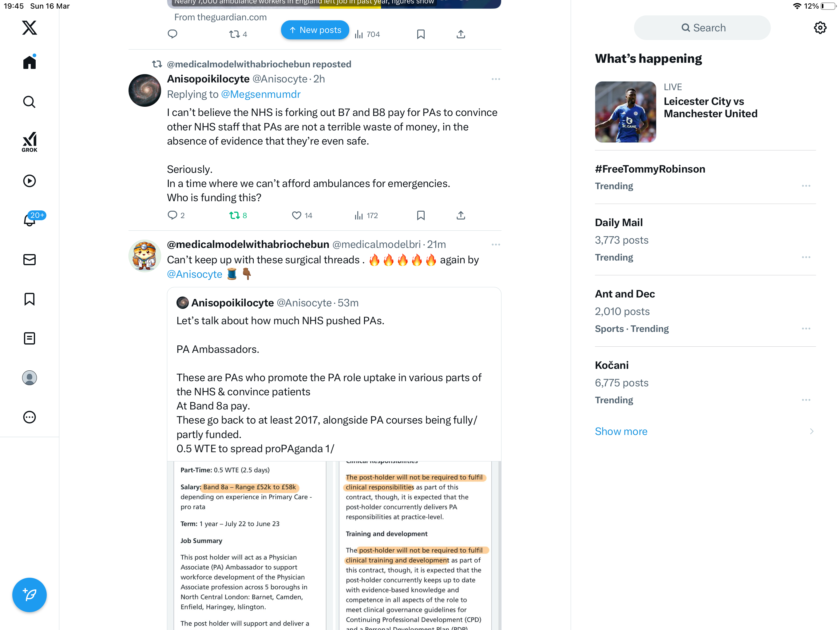The height and width of the screenshot is (630, 840).
Task: Expand trends with Show more chevron
Action: 811,431
